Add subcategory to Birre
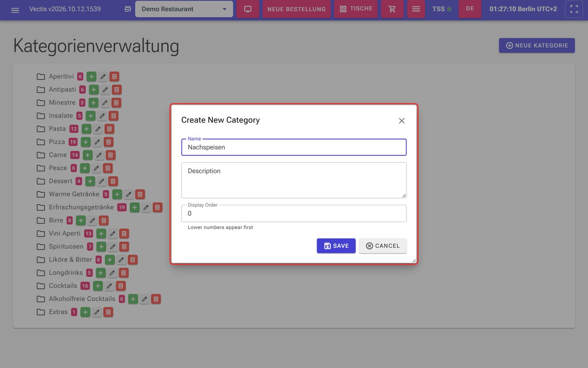588x368 pixels. coord(81,220)
